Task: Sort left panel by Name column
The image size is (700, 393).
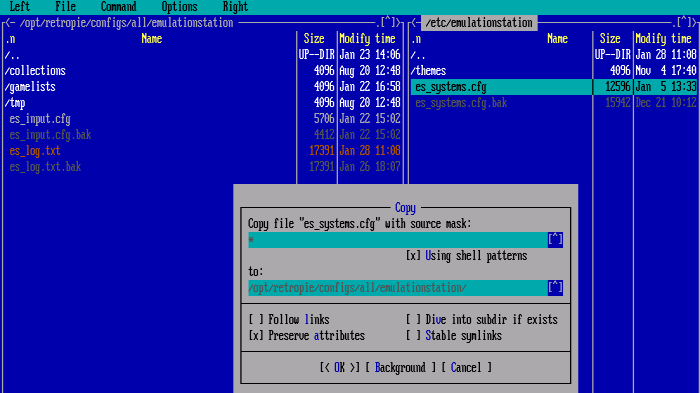Action: [x=152, y=39]
